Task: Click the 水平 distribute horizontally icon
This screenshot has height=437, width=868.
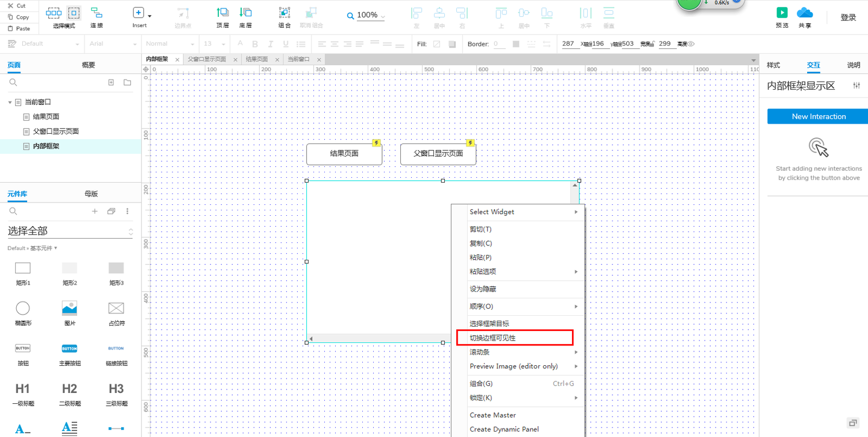Action: [585, 13]
